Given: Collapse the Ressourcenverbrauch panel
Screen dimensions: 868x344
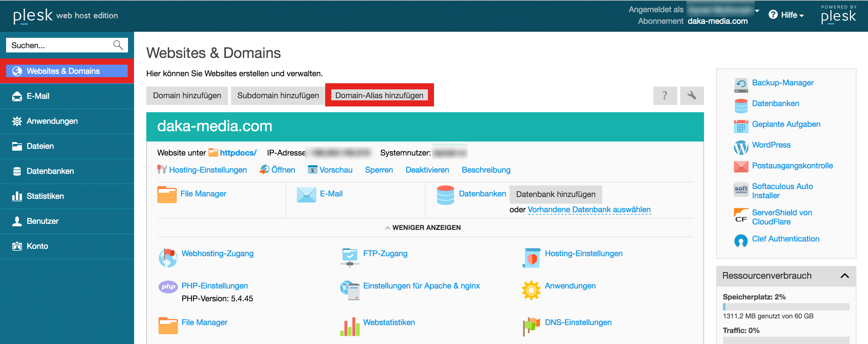Looking at the screenshot, I should [844, 276].
